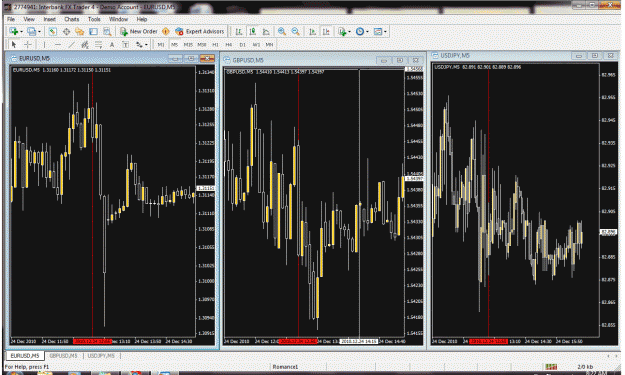Select the Horizontal Line drawing tool
This screenshot has width=625, height=375.
point(58,45)
